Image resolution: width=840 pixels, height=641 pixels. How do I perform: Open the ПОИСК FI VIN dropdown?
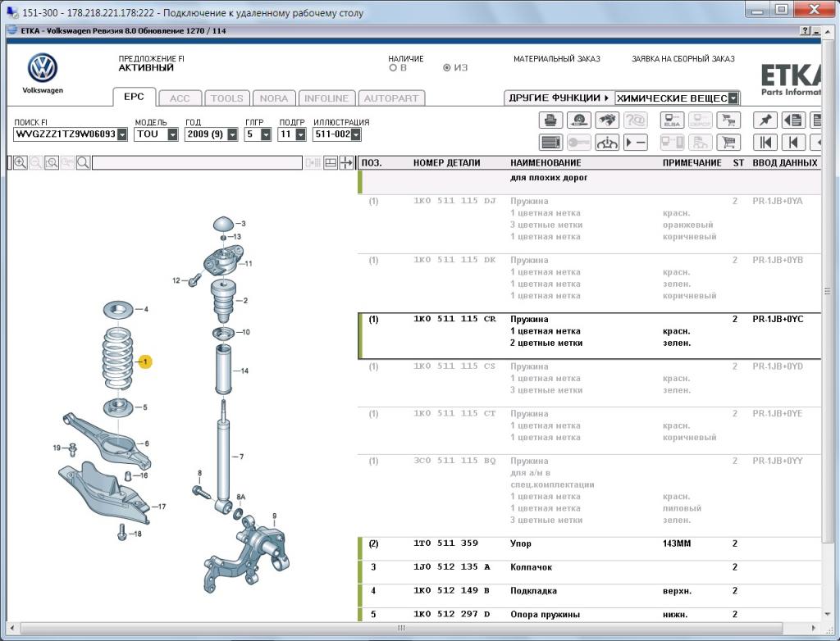[122, 134]
